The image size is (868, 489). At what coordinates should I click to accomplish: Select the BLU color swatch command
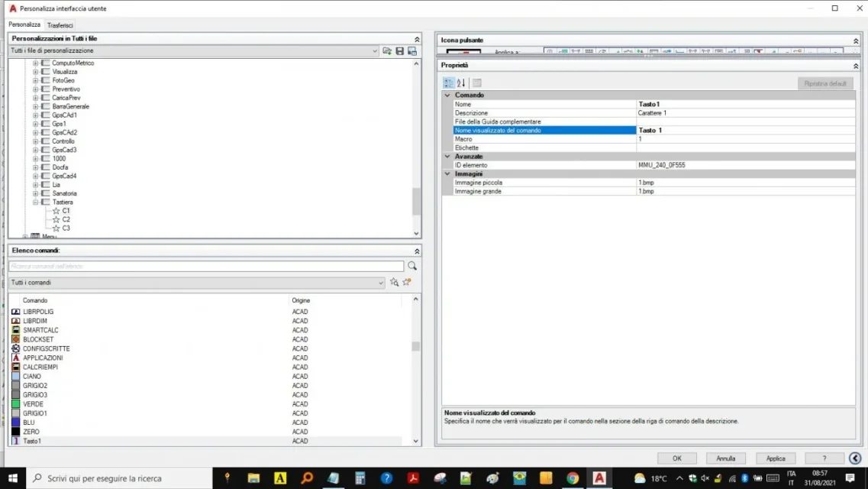click(x=15, y=423)
